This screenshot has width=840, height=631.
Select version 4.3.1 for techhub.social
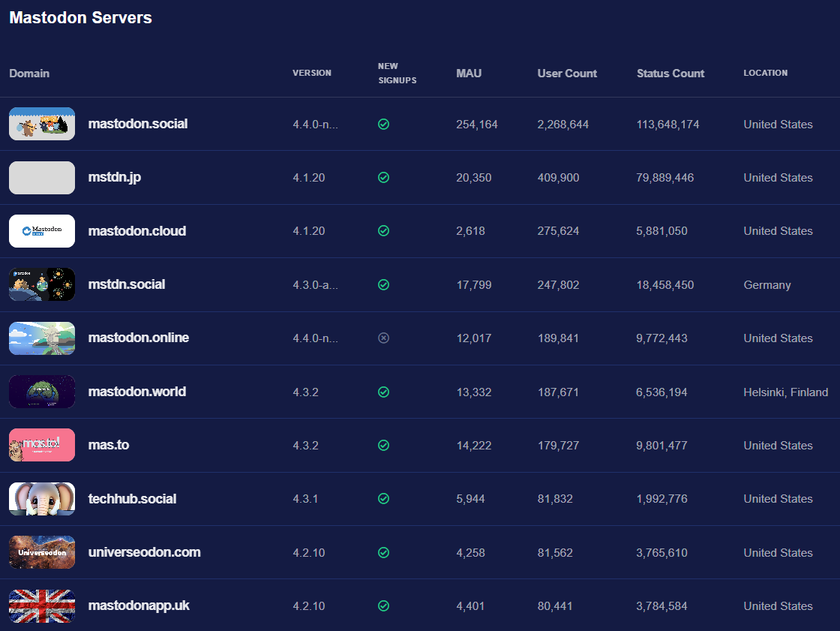click(x=305, y=499)
